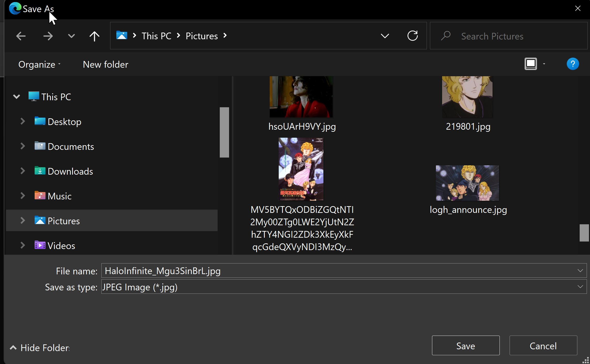Select the Downloads folder icon in sidebar
This screenshot has width=590, height=364.
tap(40, 171)
